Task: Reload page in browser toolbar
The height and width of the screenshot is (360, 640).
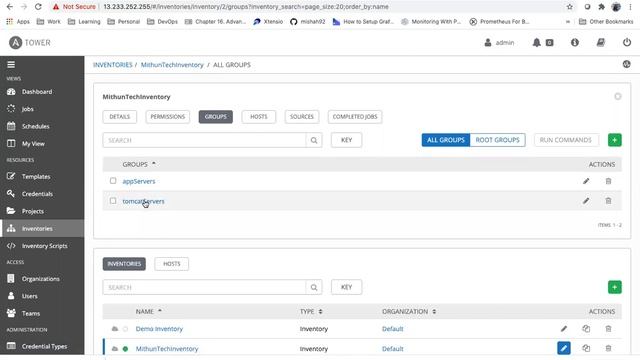Action: click(x=38, y=7)
